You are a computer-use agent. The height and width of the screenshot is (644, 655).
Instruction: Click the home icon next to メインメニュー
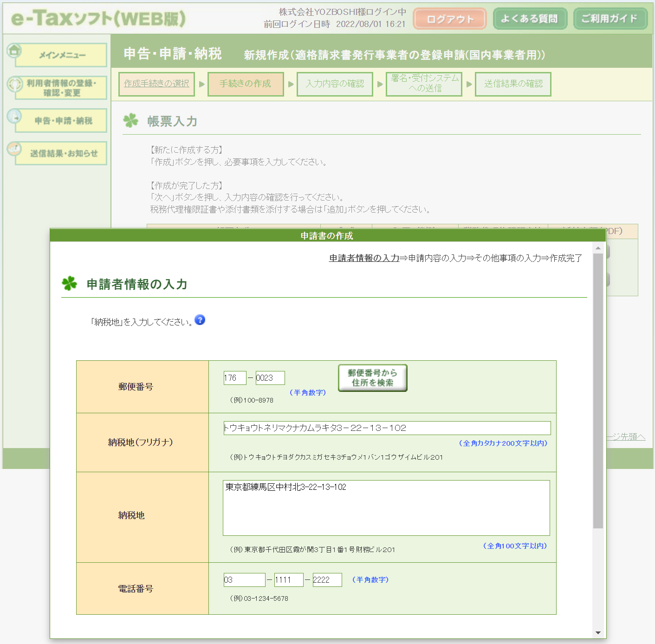[x=14, y=50]
